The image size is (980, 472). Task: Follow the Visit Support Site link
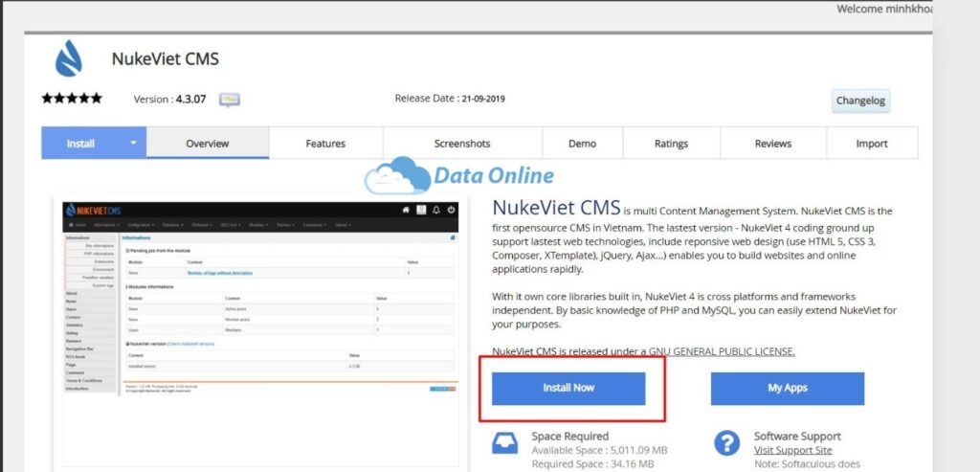click(793, 450)
